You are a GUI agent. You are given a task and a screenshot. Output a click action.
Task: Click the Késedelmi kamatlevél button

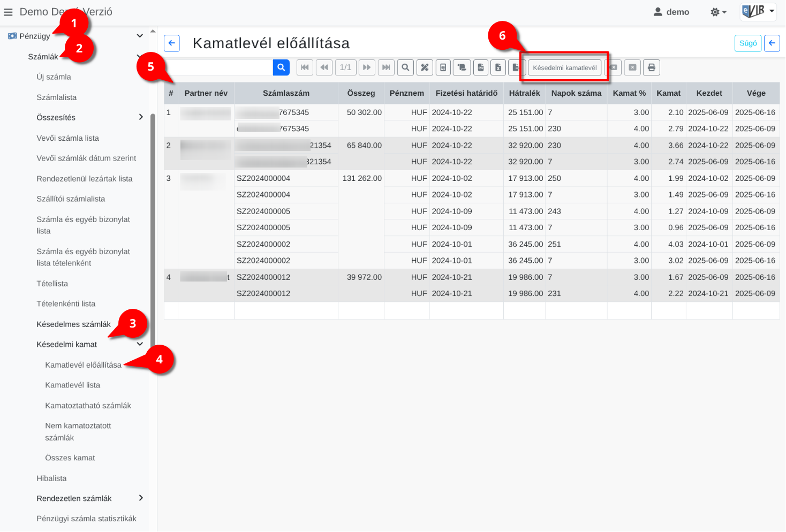coord(564,67)
